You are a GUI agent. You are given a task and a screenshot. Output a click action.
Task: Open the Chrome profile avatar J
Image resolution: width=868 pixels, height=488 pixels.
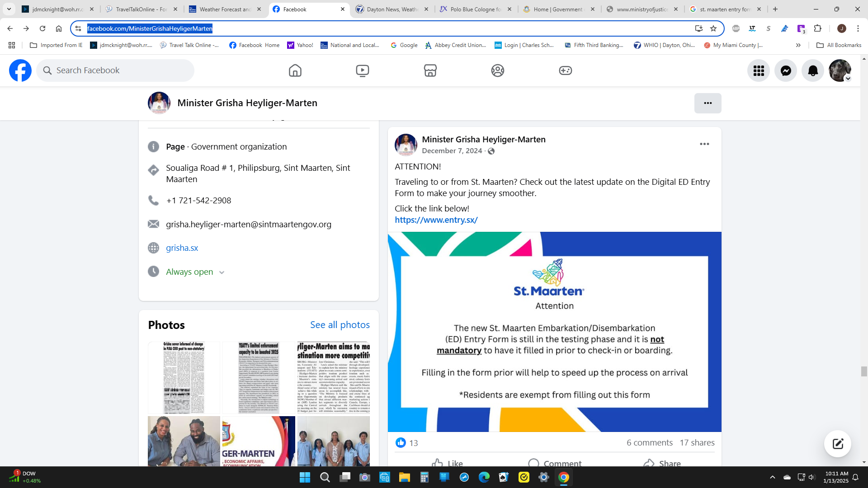tap(842, 28)
